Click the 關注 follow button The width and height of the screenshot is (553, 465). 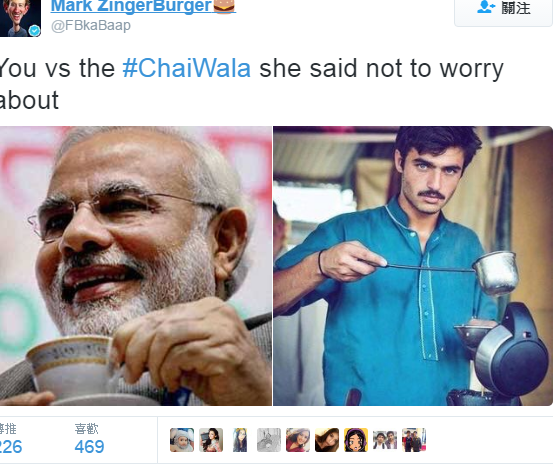click(503, 12)
